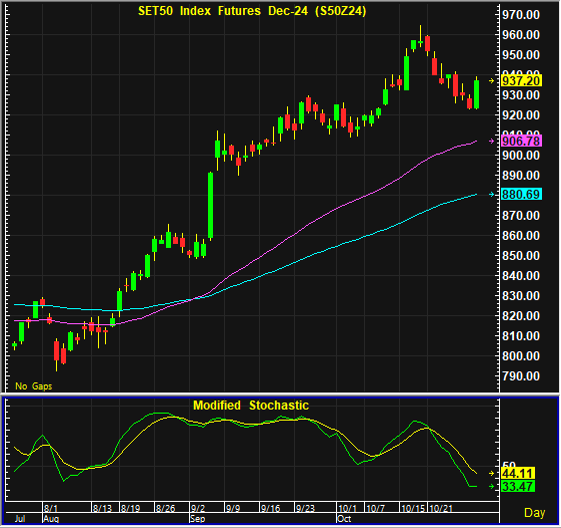Click the yellow arrow beside 44.11
Viewport: 561px width, 528px height.
(x=492, y=473)
